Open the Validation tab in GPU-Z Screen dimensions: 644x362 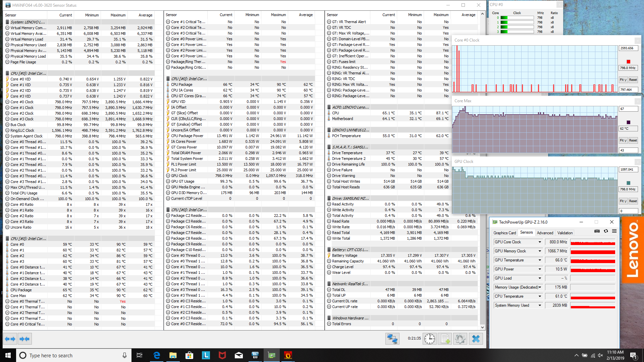tap(565, 233)
